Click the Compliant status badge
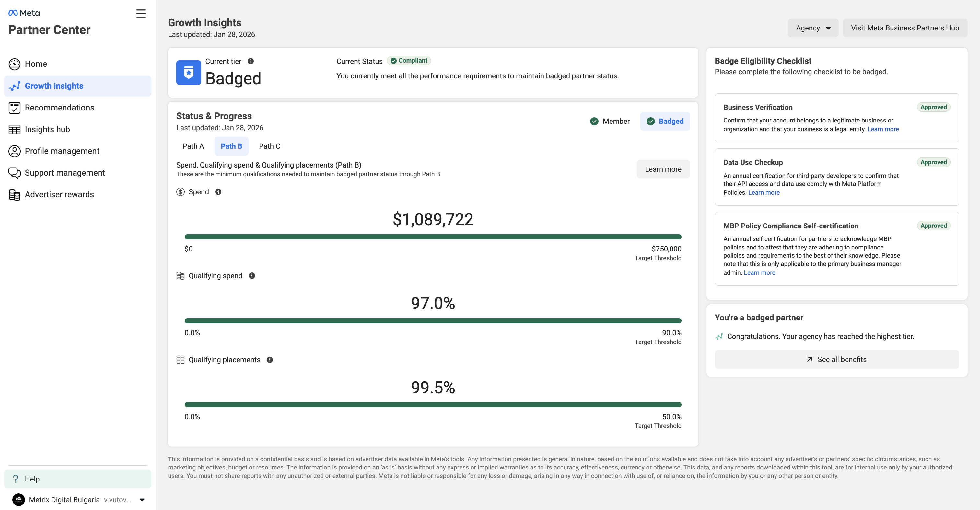Screen dimensions: 980x510 point(409,61)
